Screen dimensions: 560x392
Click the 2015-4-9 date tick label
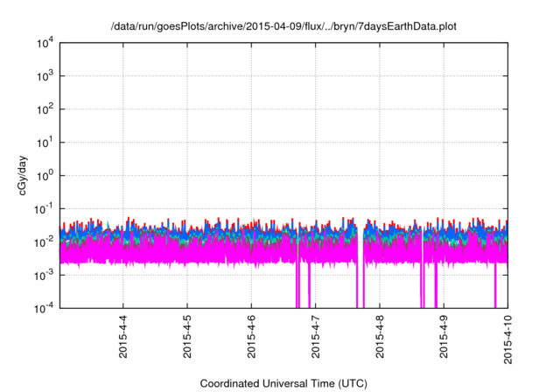pyautogui.click(x=444, y=337)
